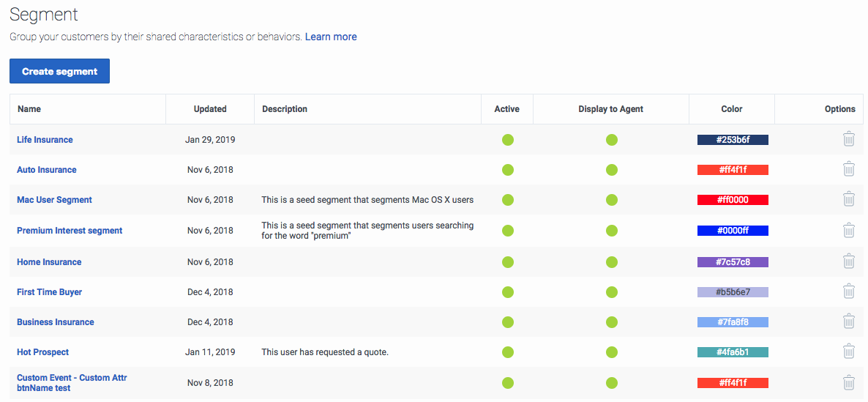This screenshot has height=402, width=868.
Task: Select the 'Jan 11, 2019' updated date
Action: pyautogui.click(x=210, y=351)
